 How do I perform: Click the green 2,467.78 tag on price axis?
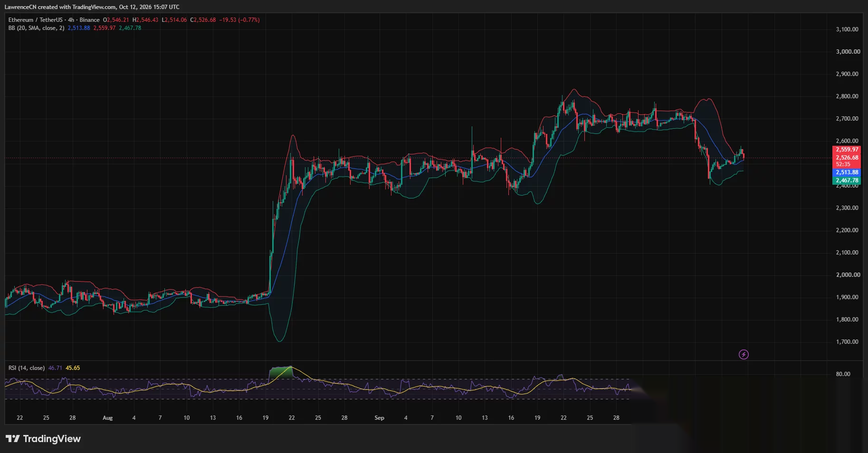pos(847,180)
